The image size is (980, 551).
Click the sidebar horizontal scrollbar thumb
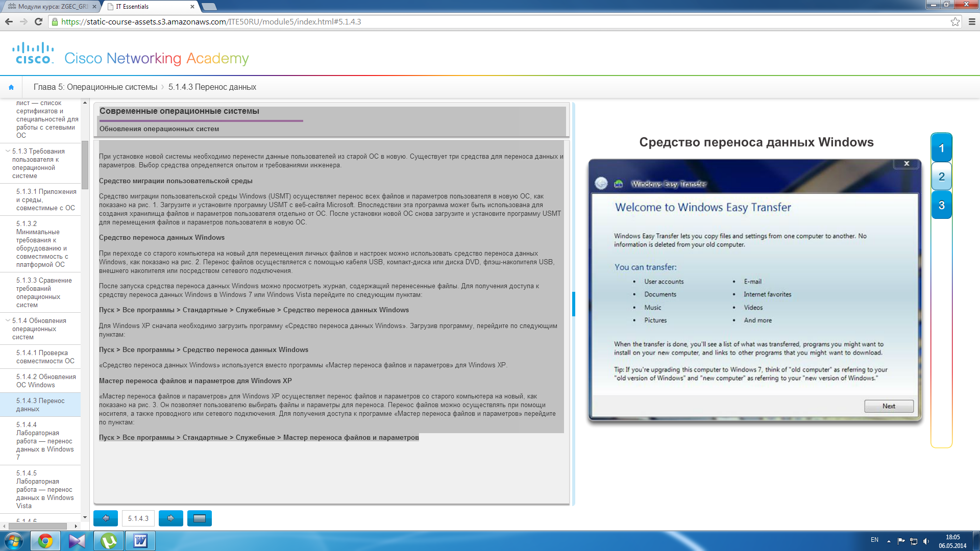(x=38, y=526)
